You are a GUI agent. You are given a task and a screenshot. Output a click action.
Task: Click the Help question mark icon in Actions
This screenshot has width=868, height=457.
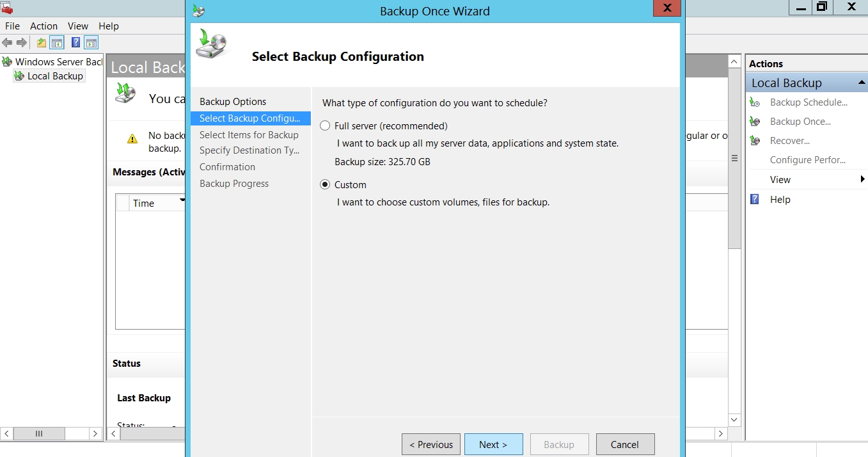coord(755,200)
